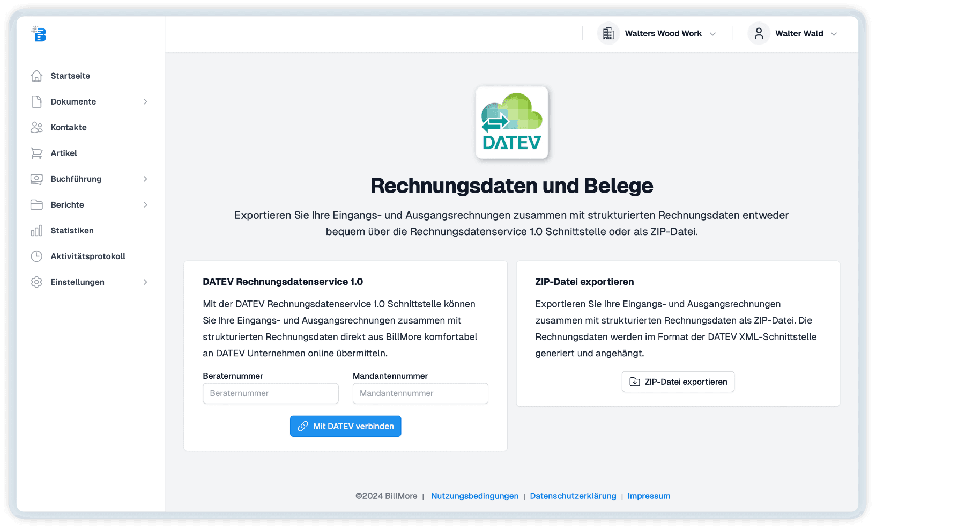Click the Mandantennummer field label
The height and width of the screenshot is (528, 980).
[x=390, y=376]
